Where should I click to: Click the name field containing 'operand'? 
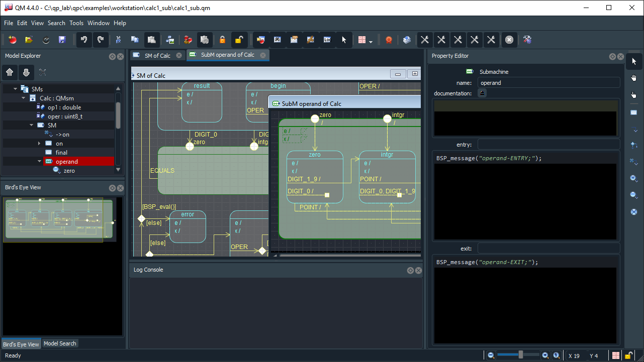(x=548, y=83)
